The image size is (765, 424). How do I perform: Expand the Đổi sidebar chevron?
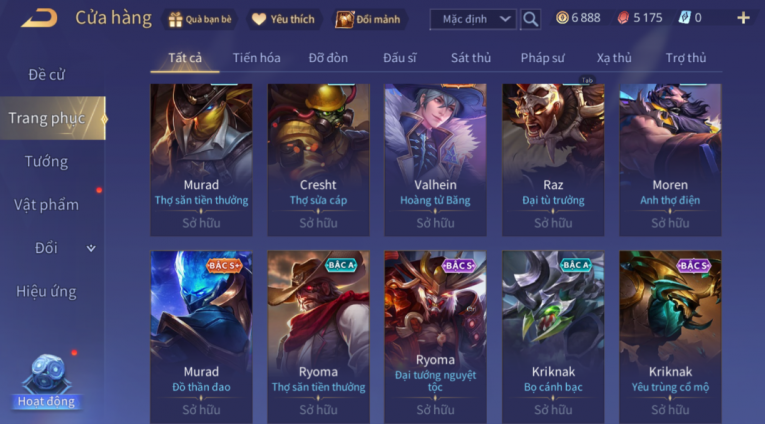[x=91, y=248]
